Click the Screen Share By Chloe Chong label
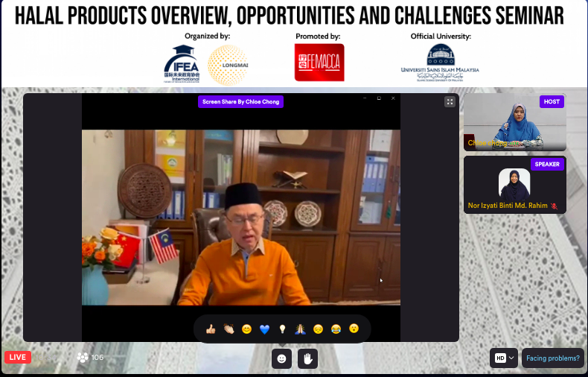 tap(240, 102)
